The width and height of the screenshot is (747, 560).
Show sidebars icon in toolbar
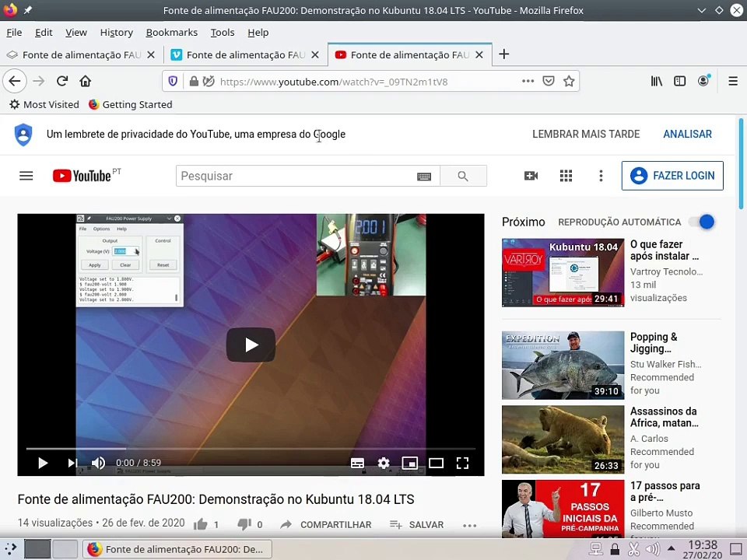(x=680, y=81)
